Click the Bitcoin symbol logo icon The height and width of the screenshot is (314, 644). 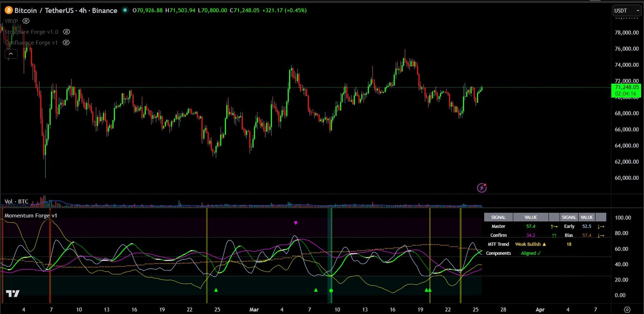pyautogui.click(x=8, y=10)
